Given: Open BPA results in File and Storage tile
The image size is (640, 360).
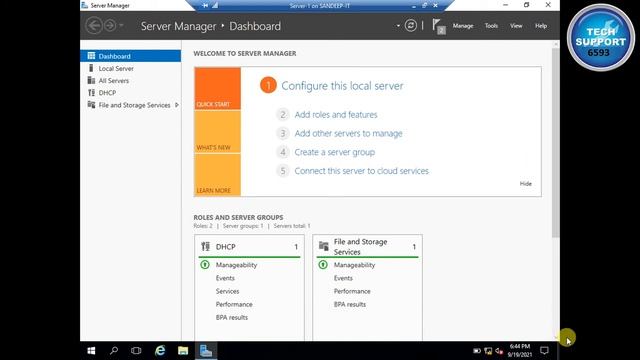Looking at the screenshot, I should point(349,304).
